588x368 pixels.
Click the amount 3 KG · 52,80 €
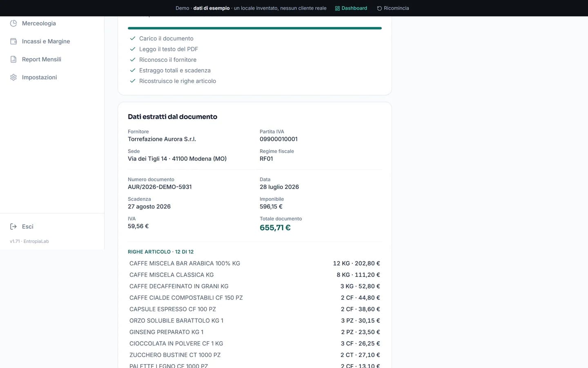[x=360, y=286]
